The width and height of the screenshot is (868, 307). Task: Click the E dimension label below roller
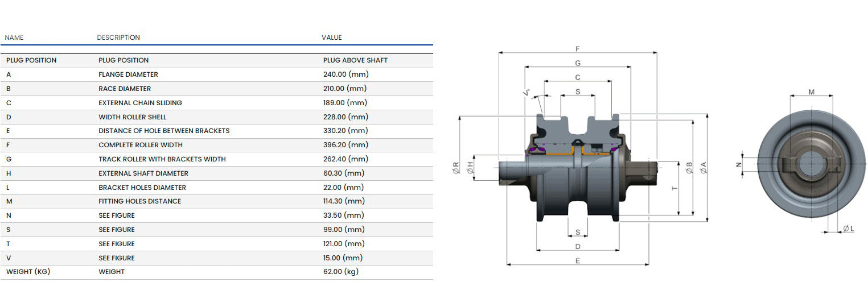pos(578,261)
